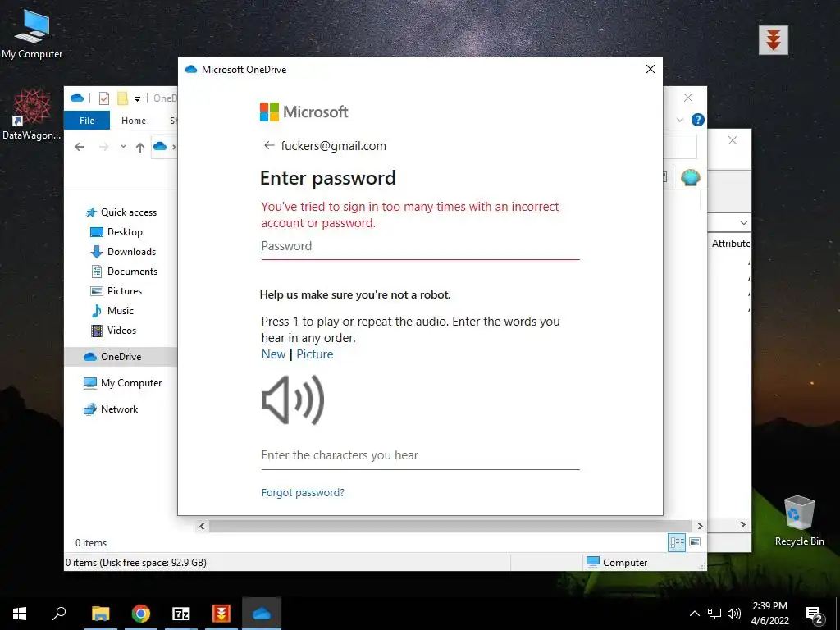
Task: Click the OneDrive cloud icon in address bar
Action: click(160, 146)
